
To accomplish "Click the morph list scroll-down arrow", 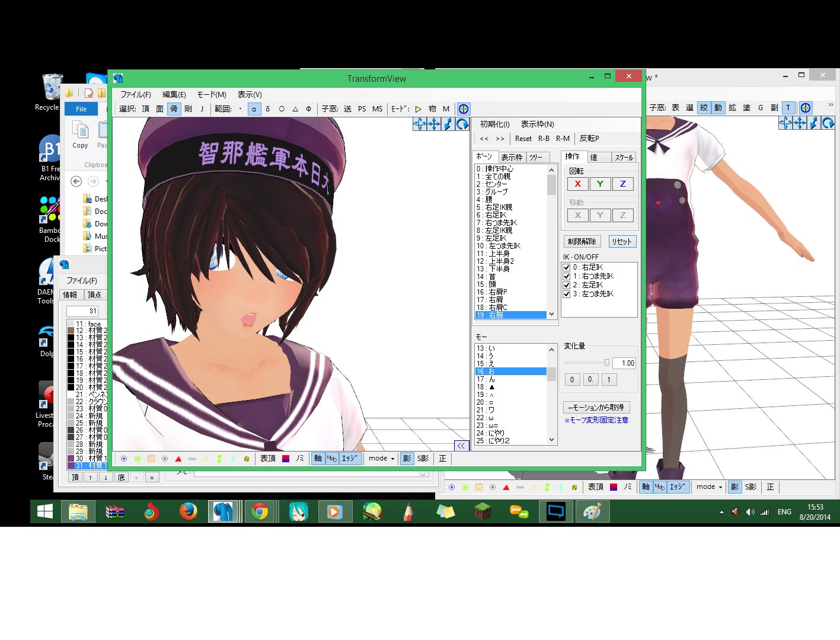I will [552, 440].
